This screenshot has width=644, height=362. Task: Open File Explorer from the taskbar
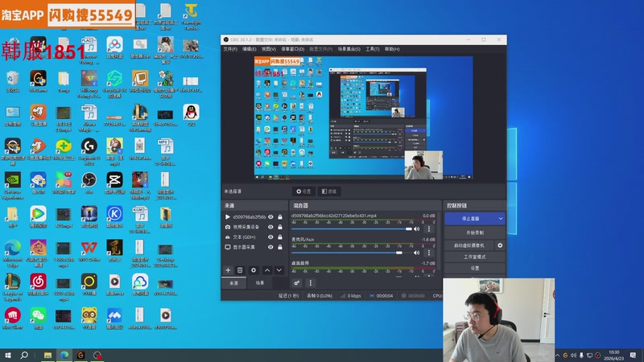coord(48,355)
